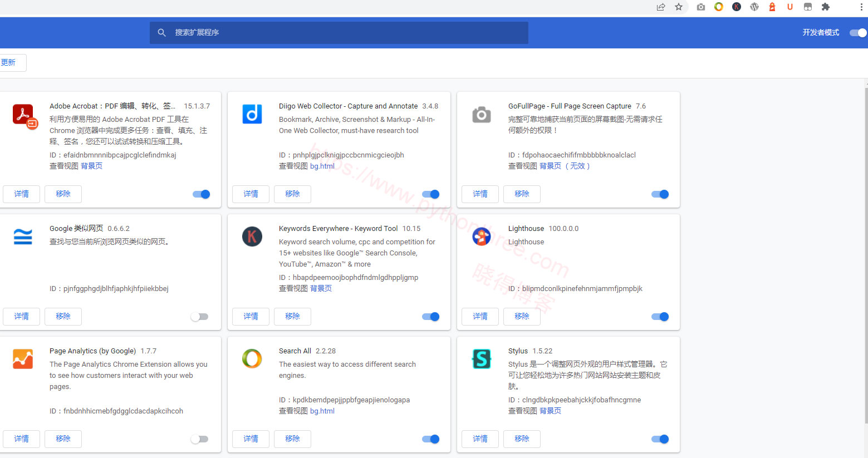Click Page Analytics extension icon

point(23,359)
